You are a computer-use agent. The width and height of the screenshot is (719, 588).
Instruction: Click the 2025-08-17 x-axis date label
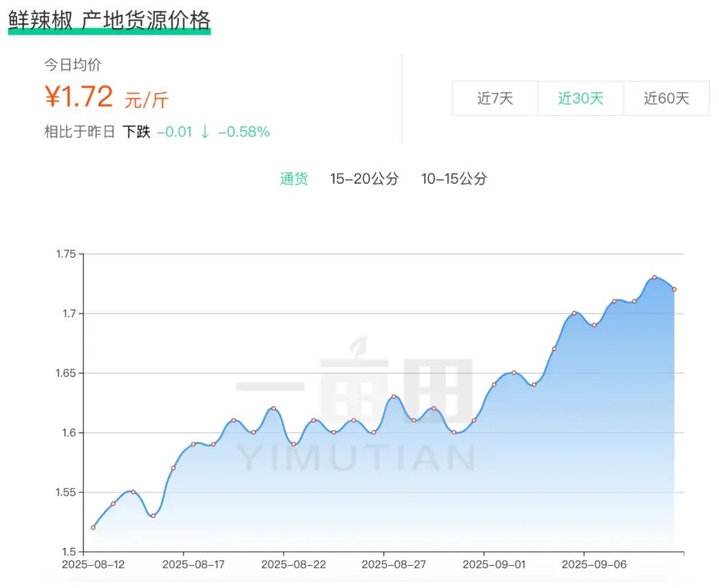193,564
